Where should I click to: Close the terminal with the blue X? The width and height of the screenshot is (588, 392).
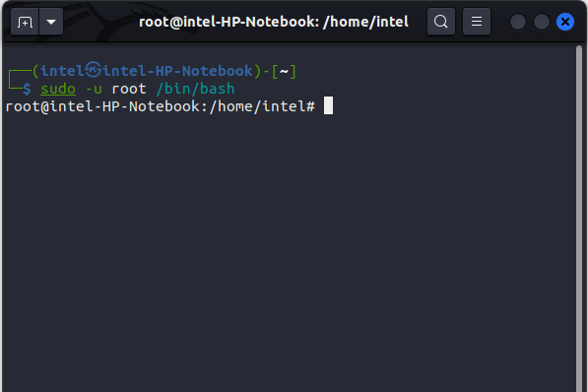tap(565, 22)
